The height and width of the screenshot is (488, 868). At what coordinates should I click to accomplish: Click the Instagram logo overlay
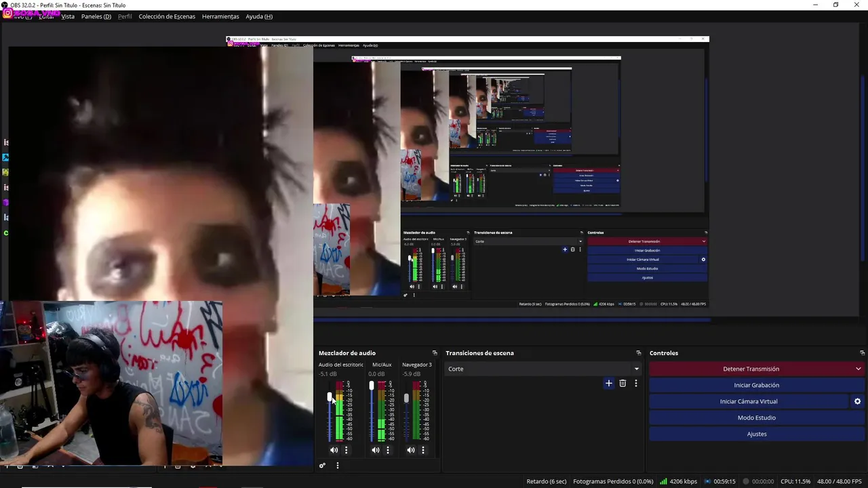tap(7, 13)
